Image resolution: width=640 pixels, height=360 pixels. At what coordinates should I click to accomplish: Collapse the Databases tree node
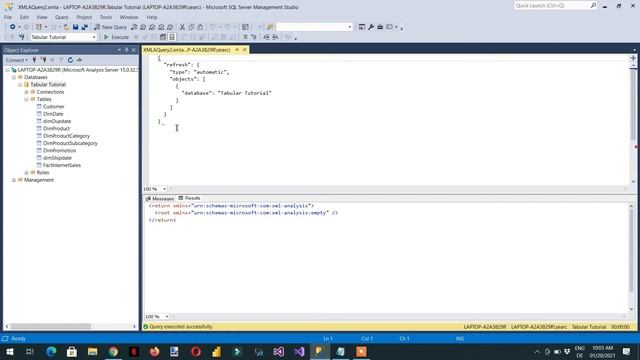point(14,77)
